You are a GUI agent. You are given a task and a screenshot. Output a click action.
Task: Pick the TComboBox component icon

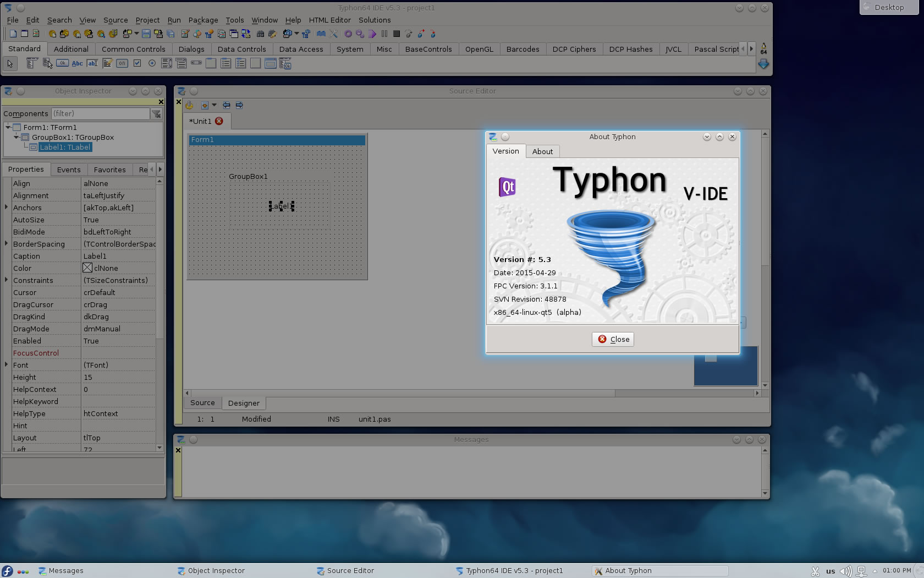[182, 63]
